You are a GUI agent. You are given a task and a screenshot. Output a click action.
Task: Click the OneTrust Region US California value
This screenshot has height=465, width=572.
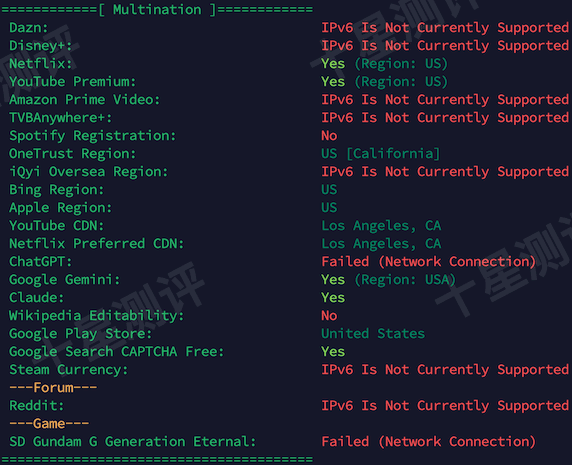tap(380, 154)
